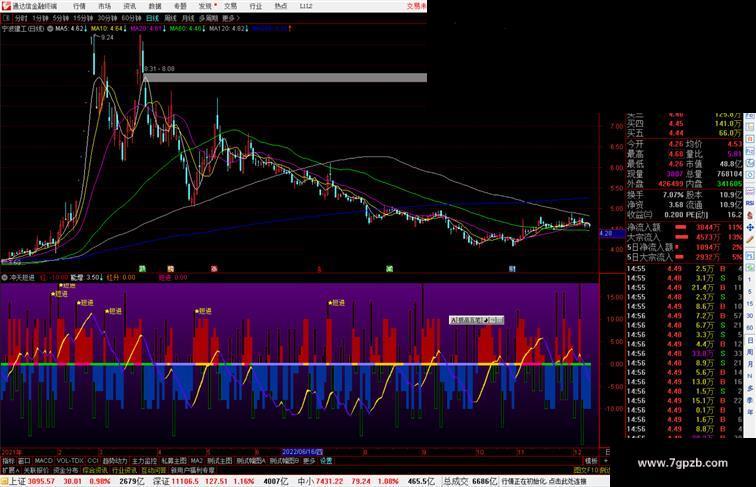
Task: Open the 资讯 menu
Action: pos(129,6)
